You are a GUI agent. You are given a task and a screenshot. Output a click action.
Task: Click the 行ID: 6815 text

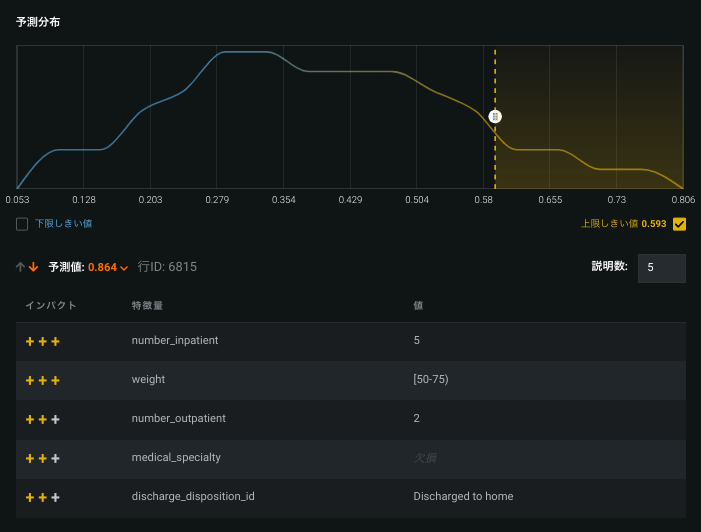(167, 267)
